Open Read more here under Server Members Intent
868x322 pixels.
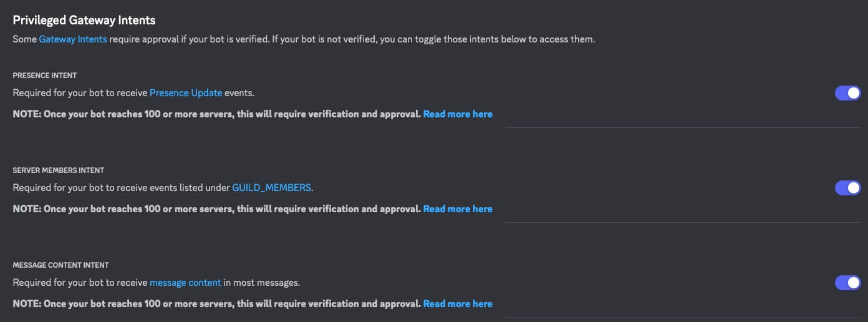458,209
